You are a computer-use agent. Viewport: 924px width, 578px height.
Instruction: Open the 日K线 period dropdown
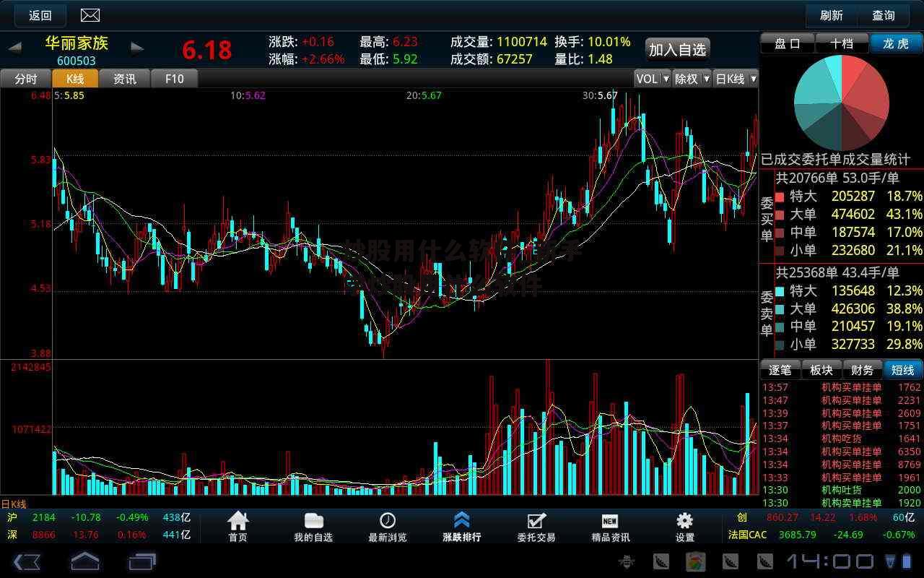coord(735,79)
